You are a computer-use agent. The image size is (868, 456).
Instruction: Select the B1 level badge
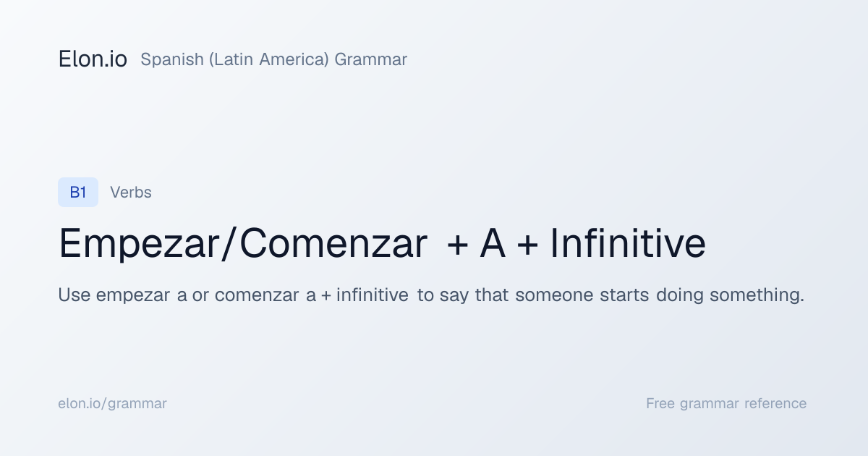pos(78,193)
